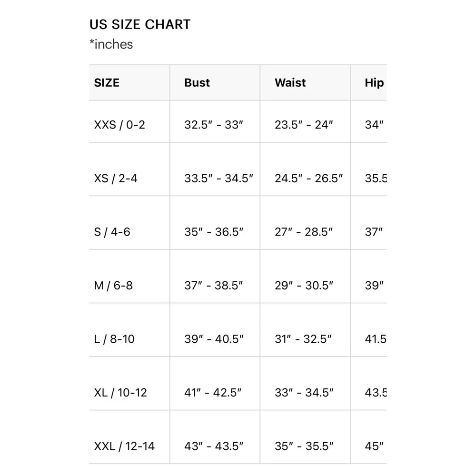Click the bust value 32.5" - 33"

pyautogui.click(x=214, y=125)
